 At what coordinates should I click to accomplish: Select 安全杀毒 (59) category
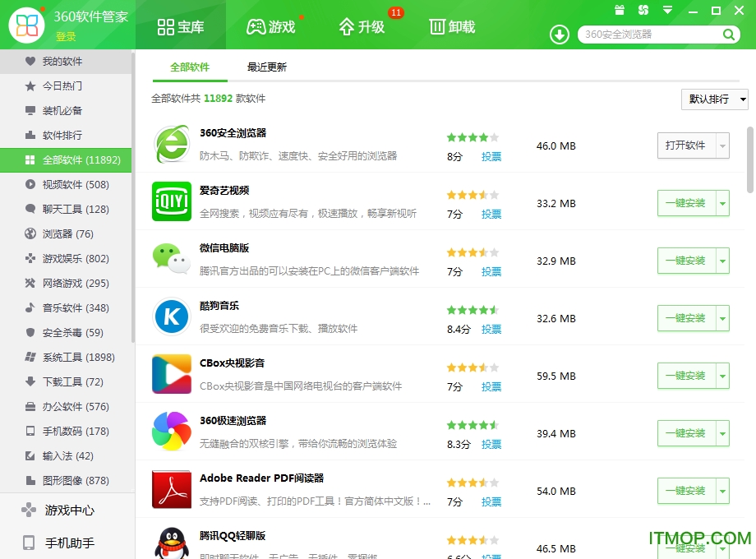[66, 332]
